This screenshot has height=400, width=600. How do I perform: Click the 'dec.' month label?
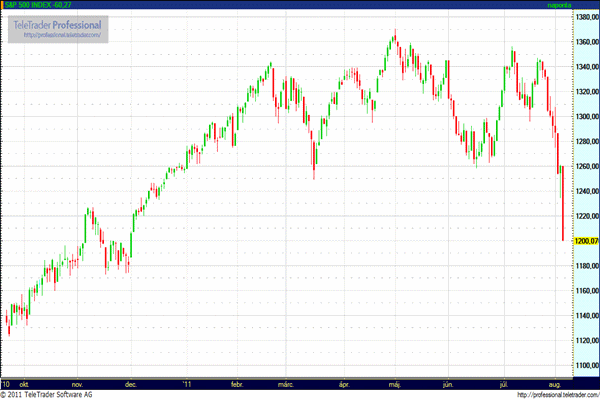pyautogui.click(x=130, y=383)
